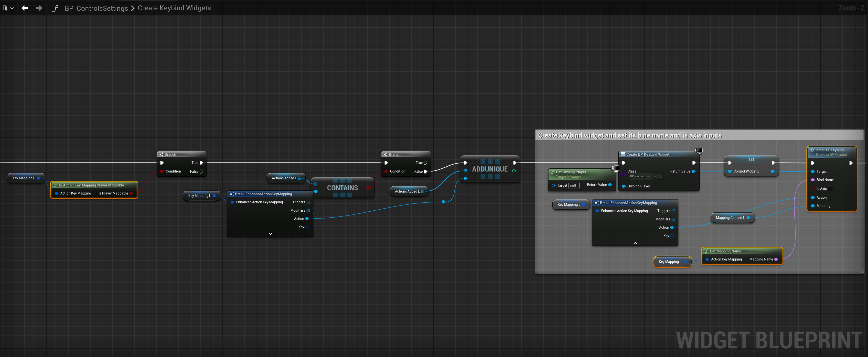
Task: Click the browse magnifier beside BP Keybind class
Action: point(660,176)
